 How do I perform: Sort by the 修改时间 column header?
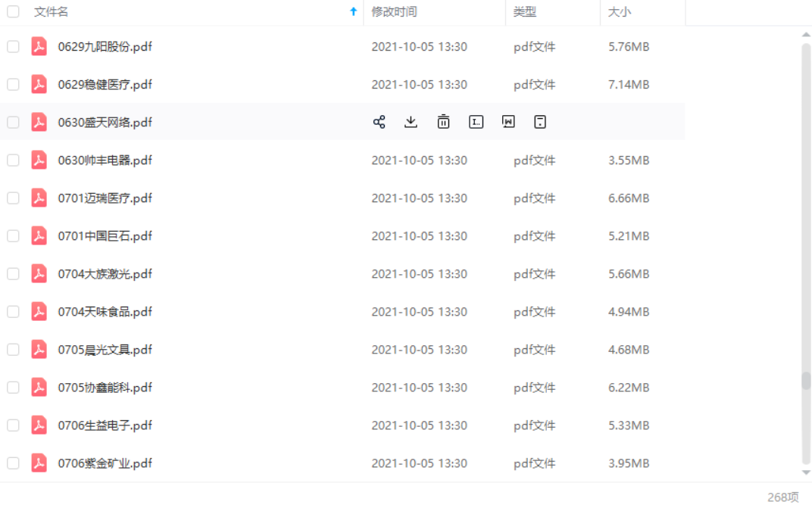pos(394,11)
